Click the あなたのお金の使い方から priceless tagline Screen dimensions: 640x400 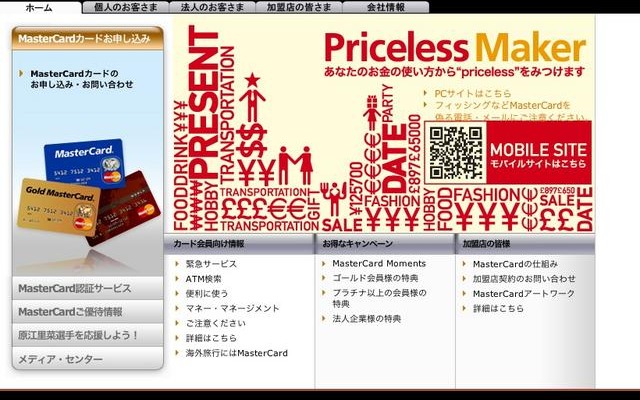[454, 72]
